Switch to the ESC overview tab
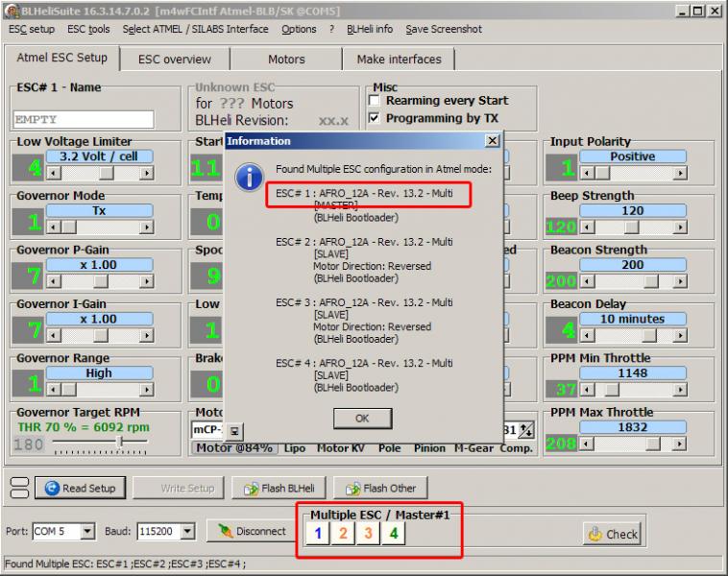728x576 pixels. [x=174, y=59]
